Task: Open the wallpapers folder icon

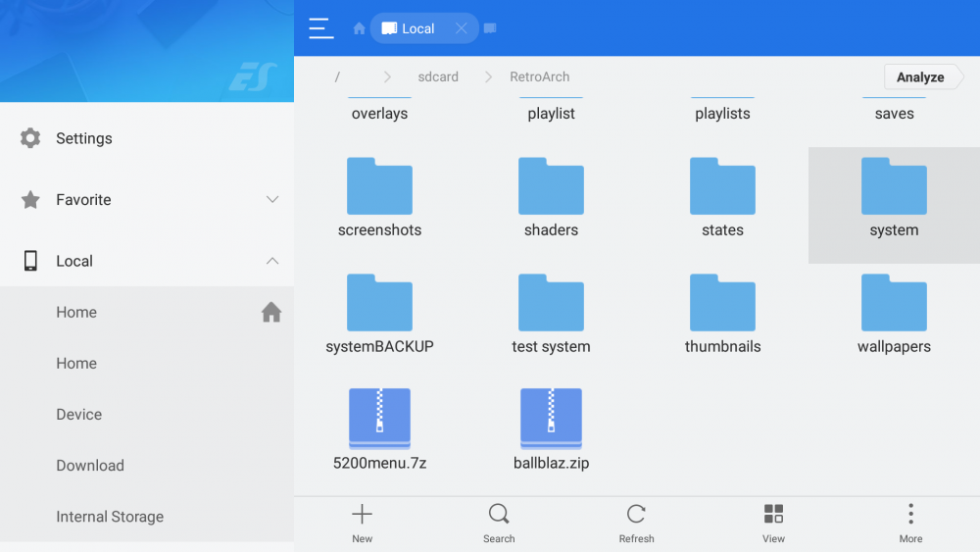Action: tap(895, 303)
